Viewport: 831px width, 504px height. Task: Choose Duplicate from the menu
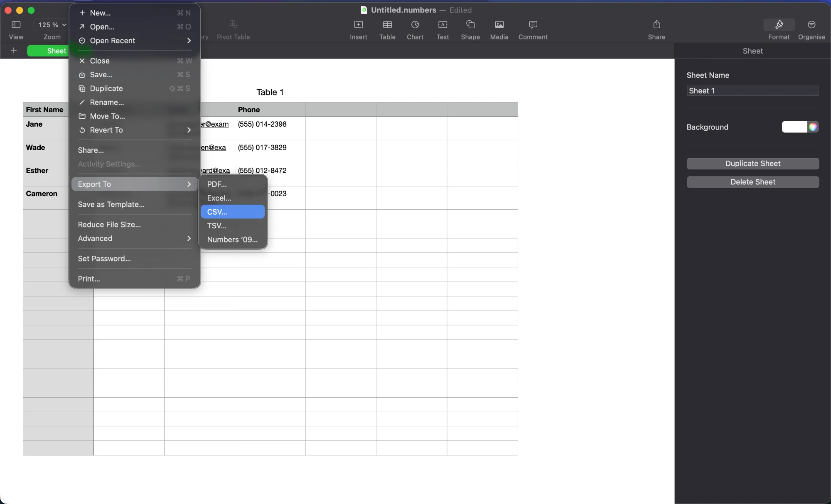(135, 88)
